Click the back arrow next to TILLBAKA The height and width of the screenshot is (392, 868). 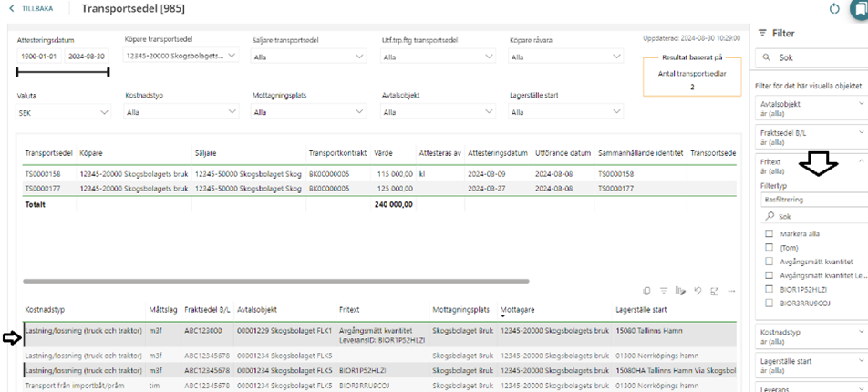pos(12,9)
